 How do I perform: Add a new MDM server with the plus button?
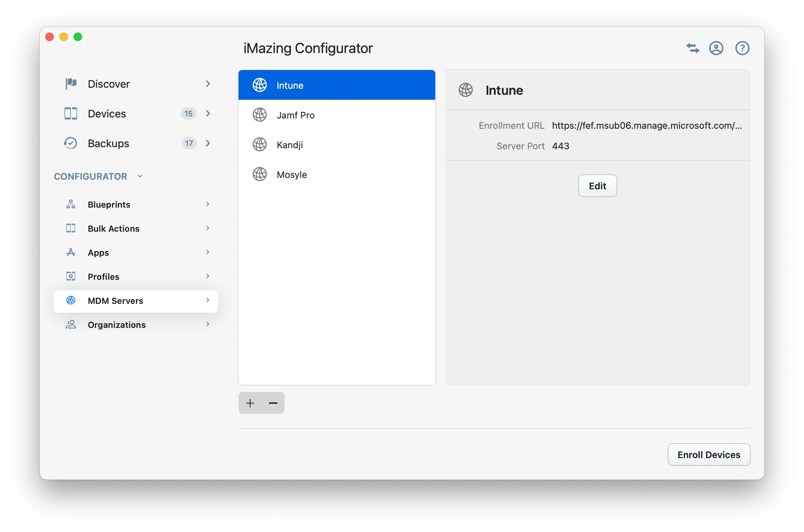tap(250, 403)
